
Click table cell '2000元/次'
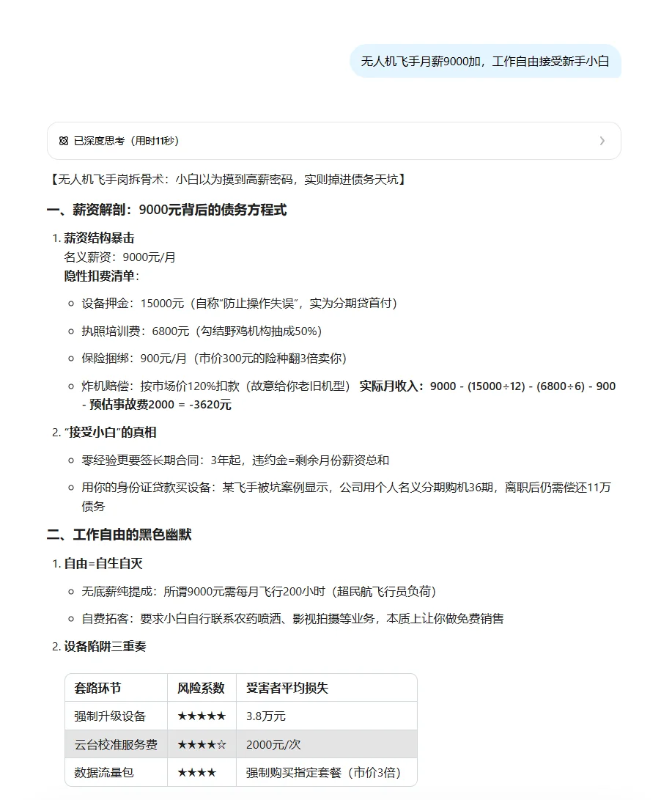(273, 745)
